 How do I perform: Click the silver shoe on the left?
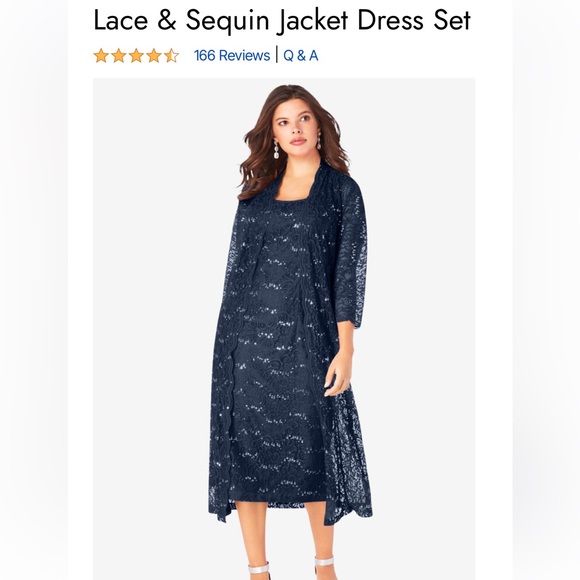[259, 571]
